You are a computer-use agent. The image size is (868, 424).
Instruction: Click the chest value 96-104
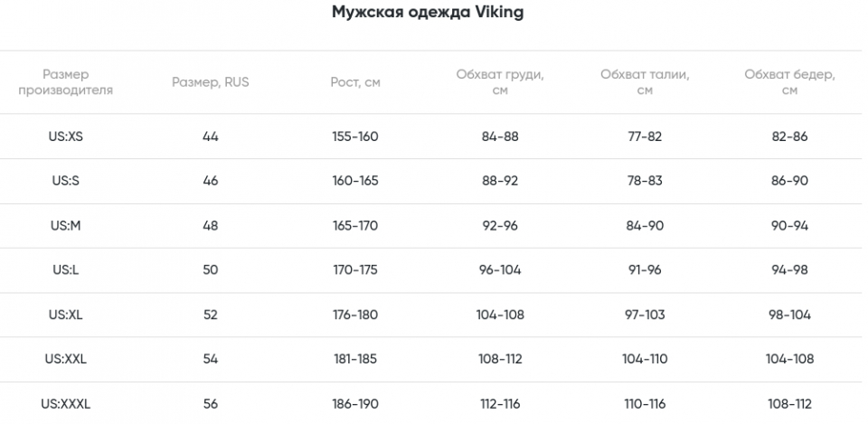500,270
